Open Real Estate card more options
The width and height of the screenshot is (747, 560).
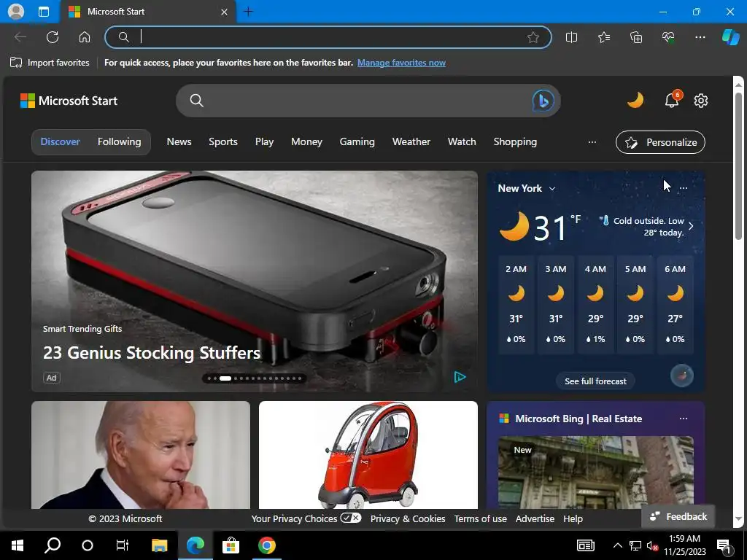tap(683, 419)
